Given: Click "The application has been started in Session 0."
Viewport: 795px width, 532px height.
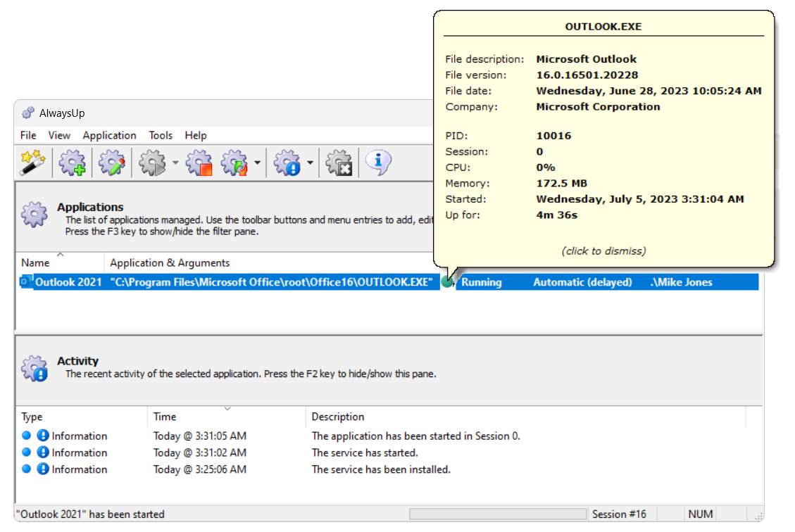Looking at the screenshot, I should point(415,436).
